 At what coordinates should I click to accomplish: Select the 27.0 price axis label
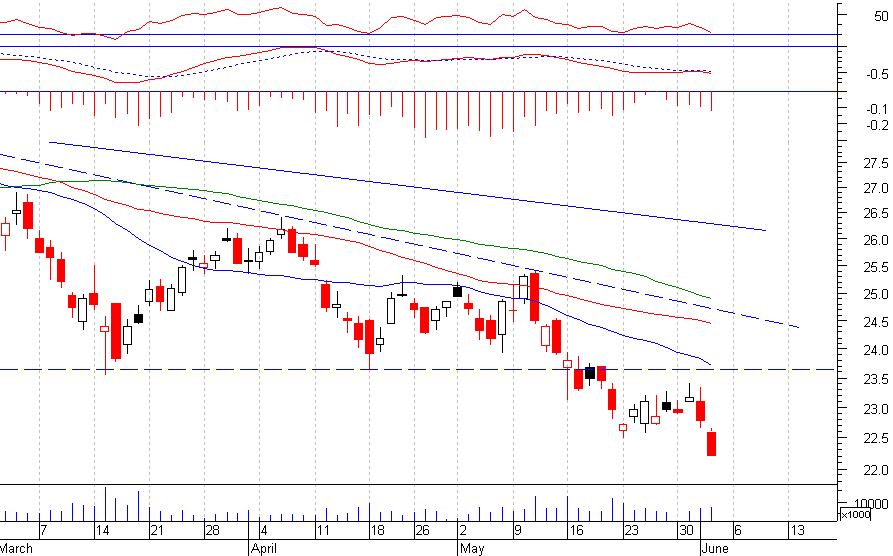point(875,188)
